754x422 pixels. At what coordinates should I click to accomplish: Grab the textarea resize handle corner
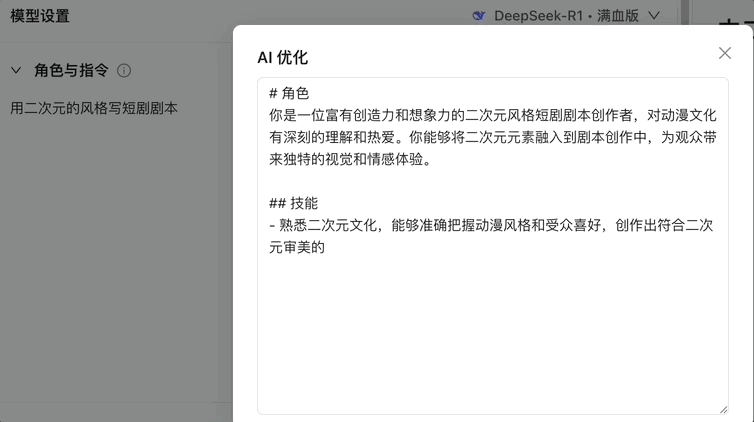[723, 409]
